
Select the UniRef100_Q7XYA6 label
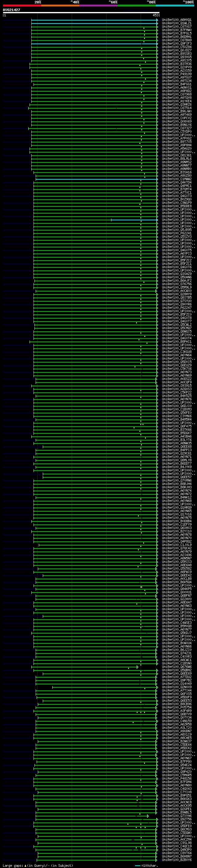tap(176, 816)
